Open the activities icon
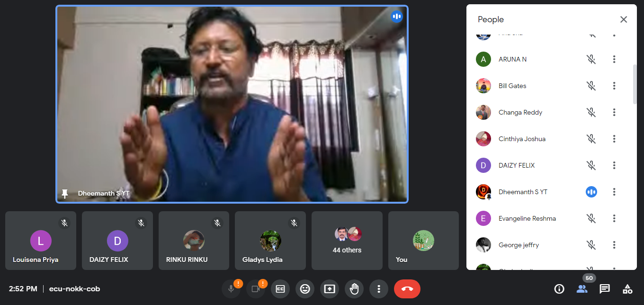 (x=627, y=288)
